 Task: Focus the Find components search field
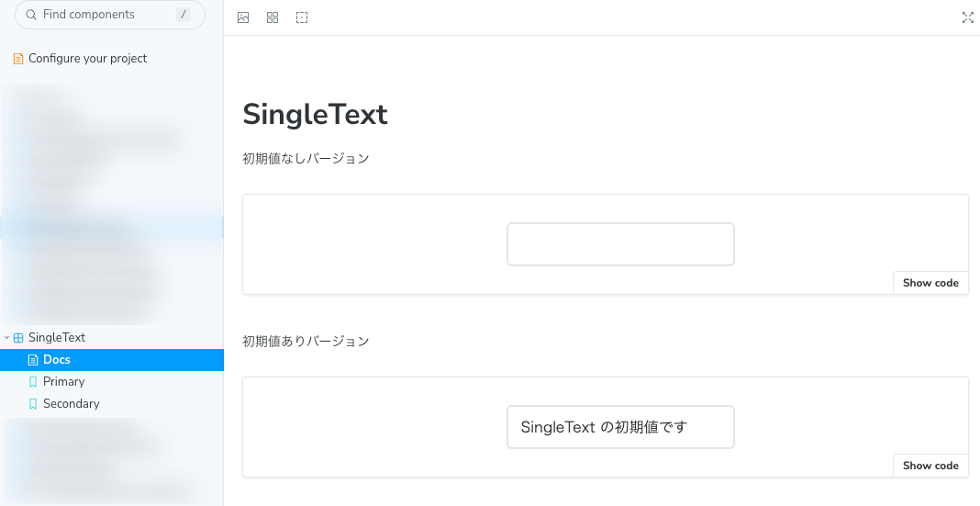[x=110, y=15]
